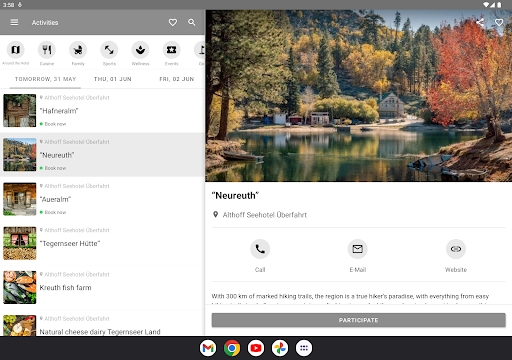
Task: Open the Events ticket category icon
Action: [x=172, y=50]
